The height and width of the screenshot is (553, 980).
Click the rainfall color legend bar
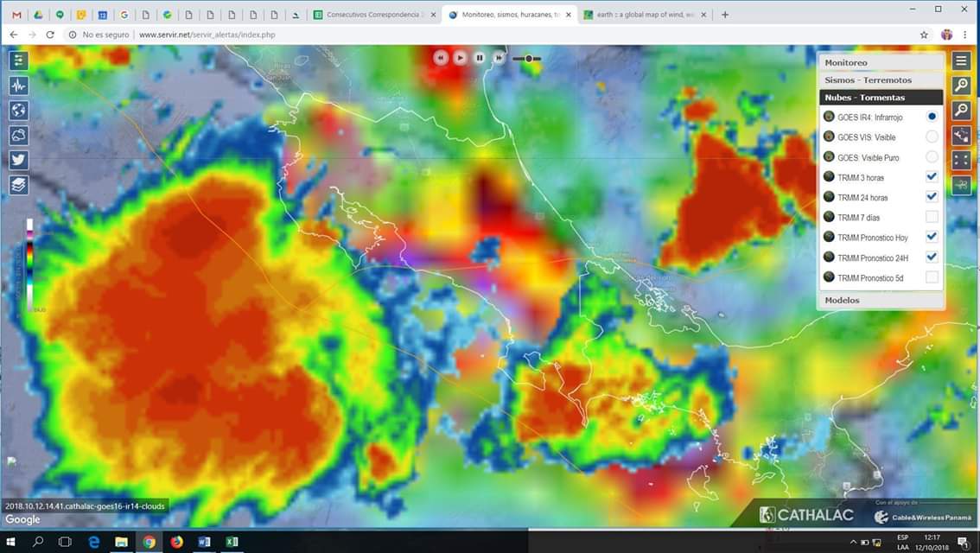29,265
